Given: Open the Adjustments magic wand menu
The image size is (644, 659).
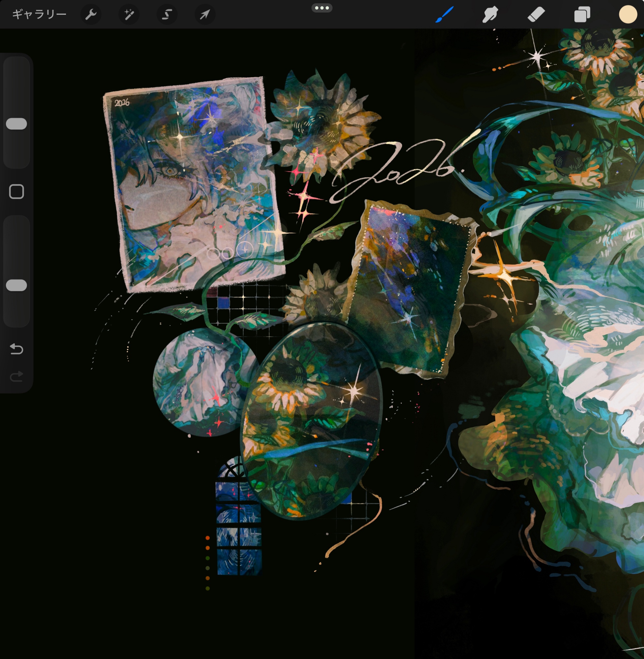Looking at the screenshot, I should [129, 14].
